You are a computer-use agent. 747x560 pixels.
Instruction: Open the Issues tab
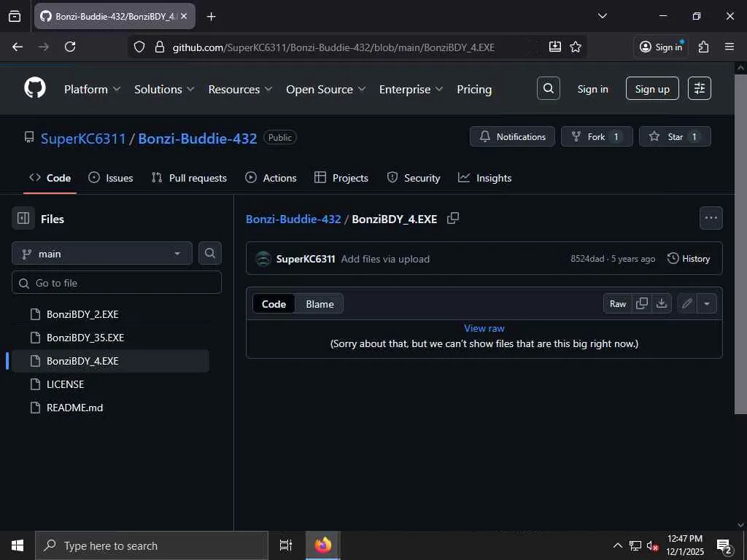pyautogui.click(x=111, y=178)
